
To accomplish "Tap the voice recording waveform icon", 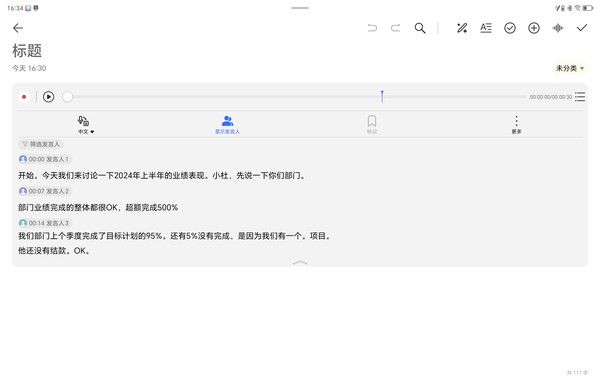I will point(558,28).
